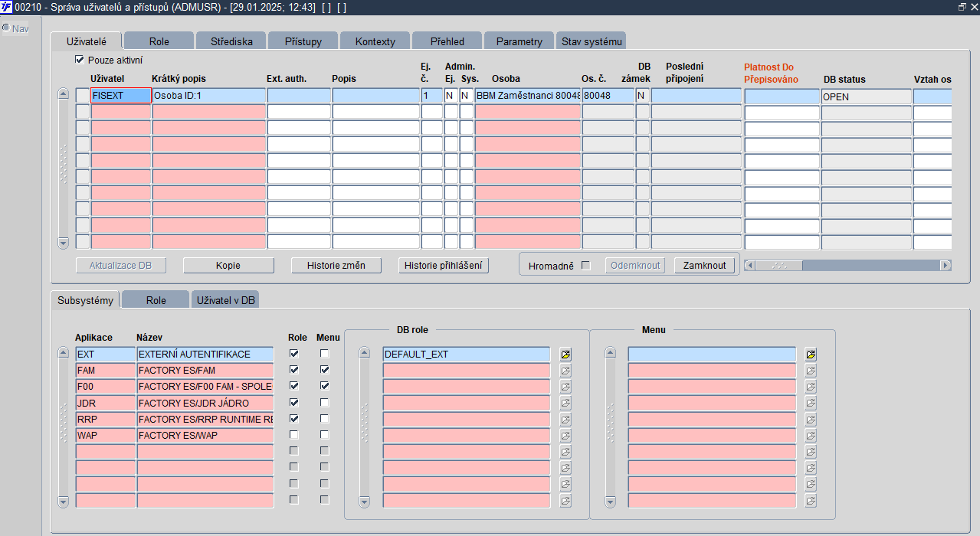The width and height of the screenshot is (980, 536).
Task: Click the horizontal scrollbar thumb of users table
Action: click(779, 266)
